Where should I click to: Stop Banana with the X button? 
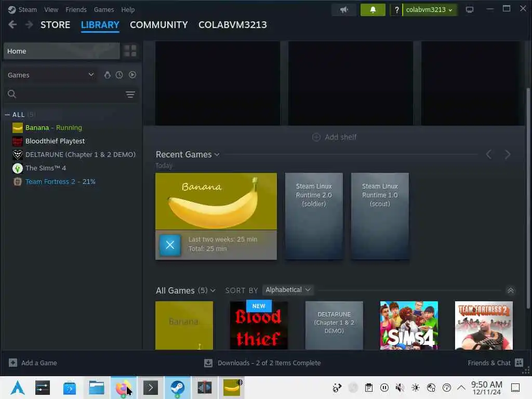coord(170,245)
